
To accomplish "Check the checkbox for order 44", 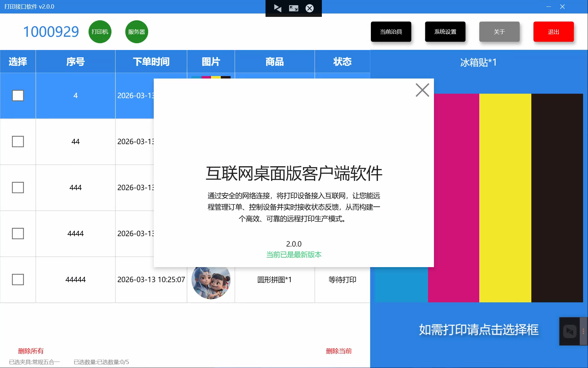I will (18, 141).
